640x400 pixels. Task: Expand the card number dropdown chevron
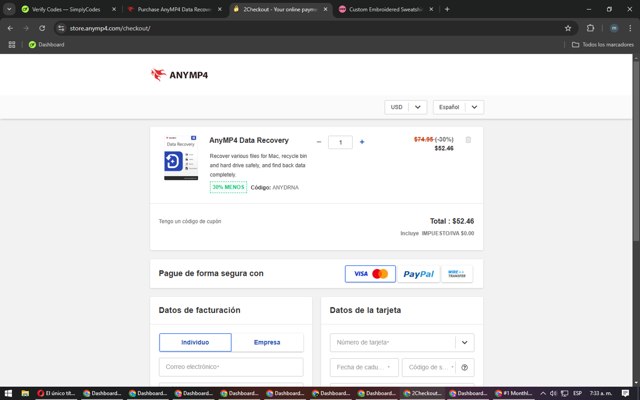pyautogui.click(x=464, y=342)
